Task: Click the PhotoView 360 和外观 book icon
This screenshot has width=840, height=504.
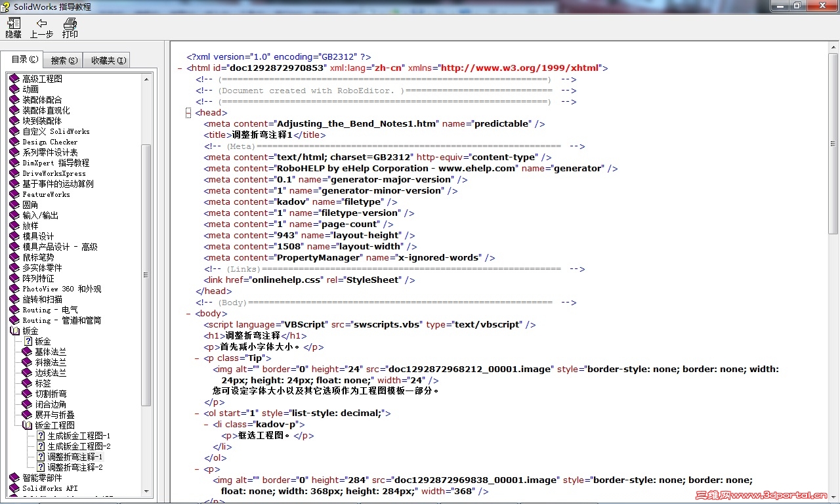Action: pyautogui.click(x=15, y=289)
